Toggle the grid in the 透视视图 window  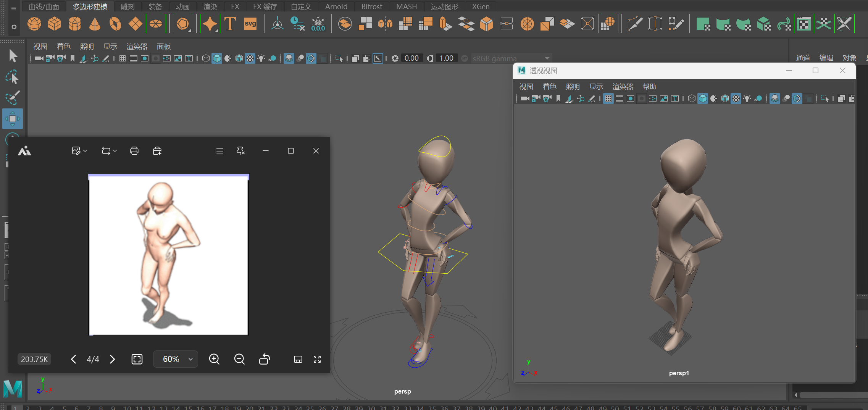pyautogui.click(x=608, y=99)
